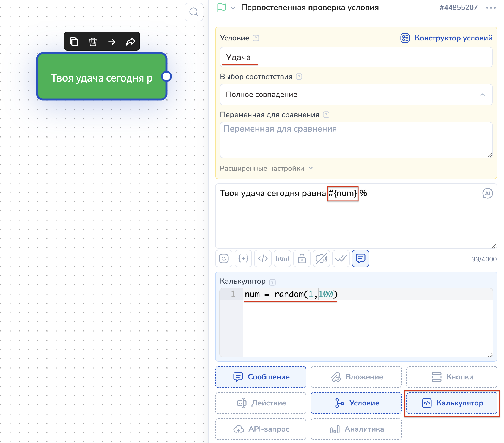Click line number 1 in calculator gutter

pyautogui.click(x=233, y=294)
